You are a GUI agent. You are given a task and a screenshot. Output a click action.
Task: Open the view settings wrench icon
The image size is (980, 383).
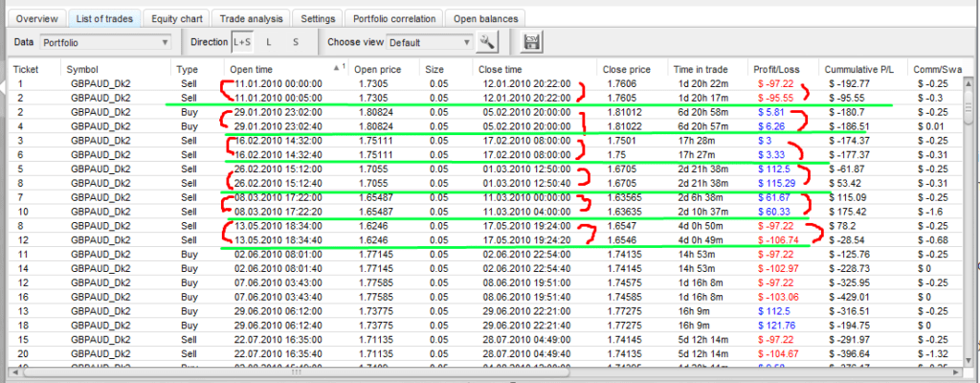[x=487, y=42]
